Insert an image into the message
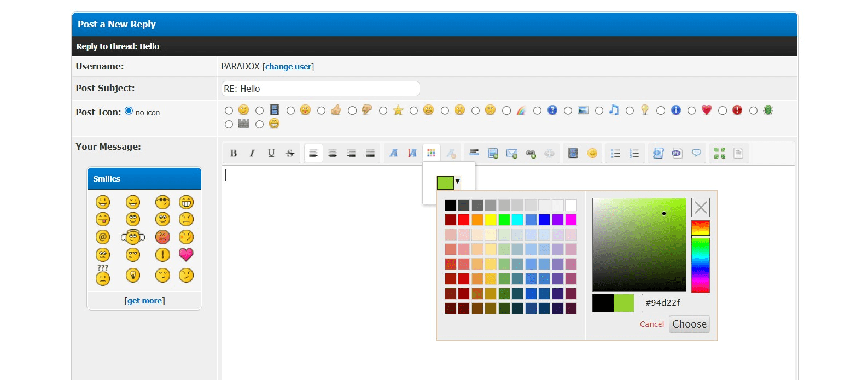This screenshot has height=380, width=868. click(x=493, y=154)
